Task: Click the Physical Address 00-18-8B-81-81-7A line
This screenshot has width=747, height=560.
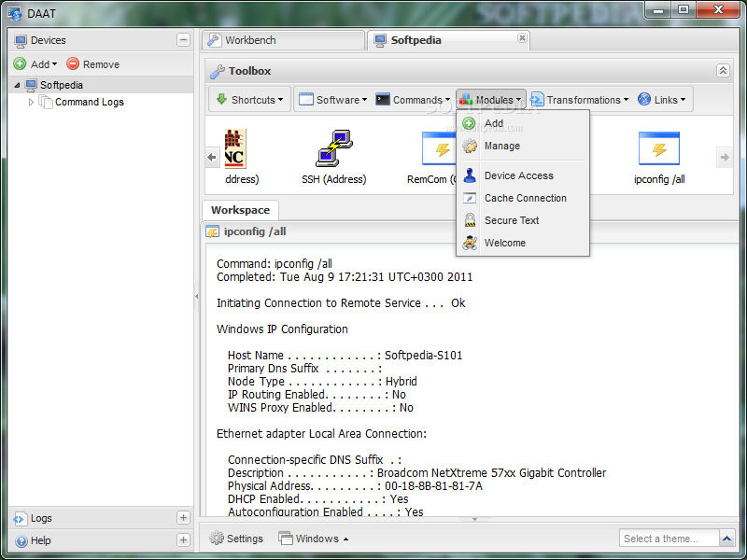Action: [x=355, y=486]
